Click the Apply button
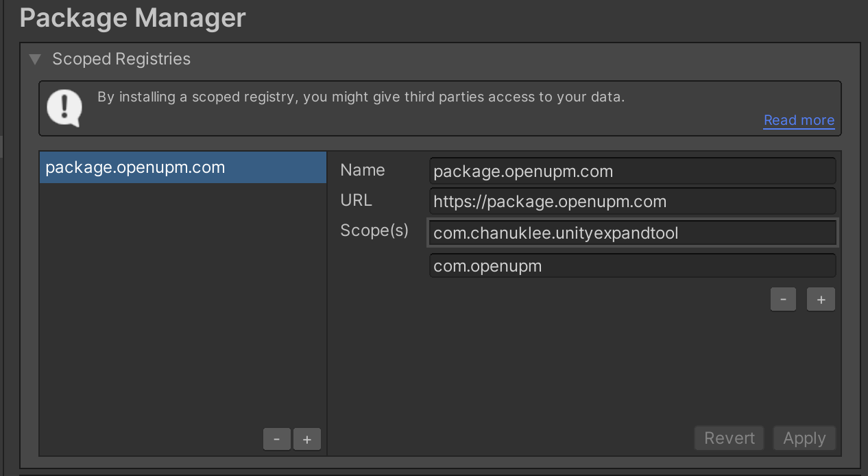Image resolution: width=868 pixels, height=476 pixels. click(804, 438)
